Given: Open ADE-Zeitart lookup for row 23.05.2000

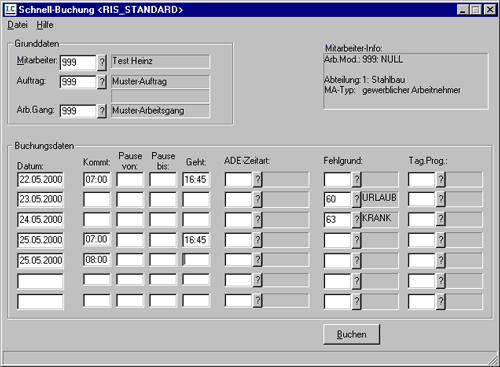Looking at the screenshot, I should pos(257,200).
